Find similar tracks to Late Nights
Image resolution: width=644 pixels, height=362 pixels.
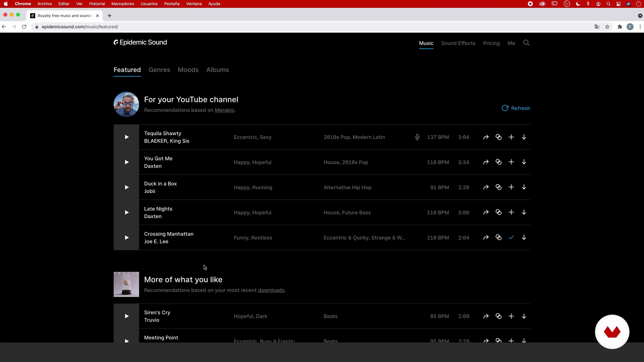tap(498, 212)
